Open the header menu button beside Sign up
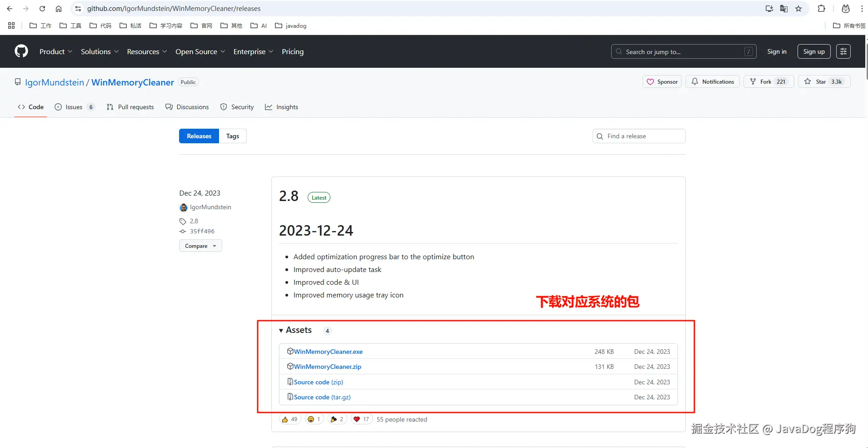868x448 pixels. (x=843, y=51)
